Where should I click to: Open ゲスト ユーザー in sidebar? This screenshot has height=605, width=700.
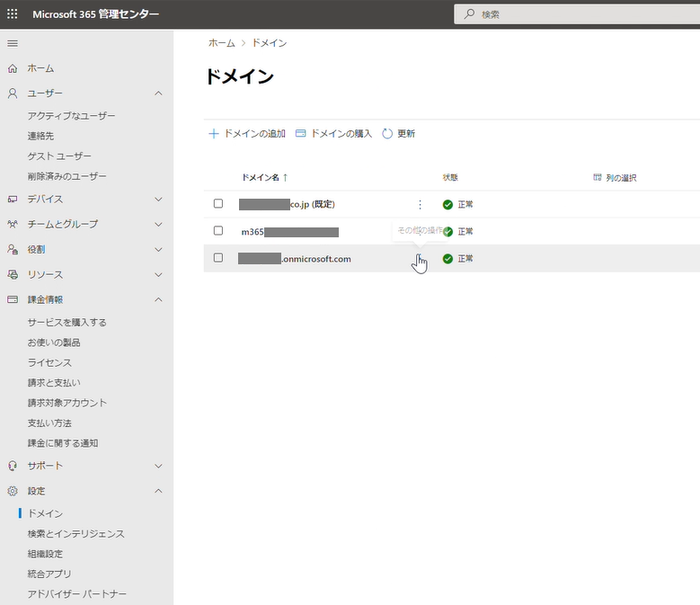pyautogui.click(x=59, y=156)
